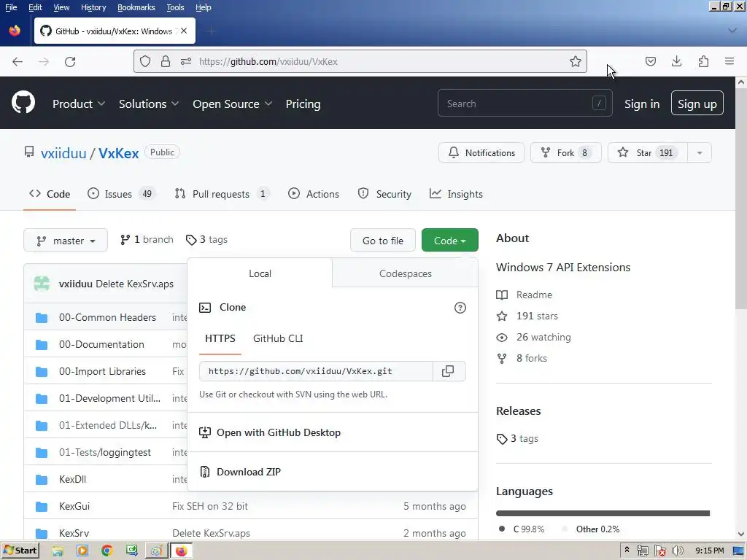Open the master branch selector
The height and width of the screenshot is (560, 747).
tap(65, 241)
